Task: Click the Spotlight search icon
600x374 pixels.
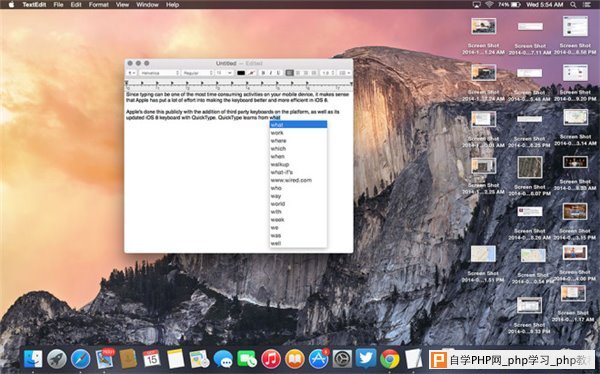Action: click(x=573, y=5)
